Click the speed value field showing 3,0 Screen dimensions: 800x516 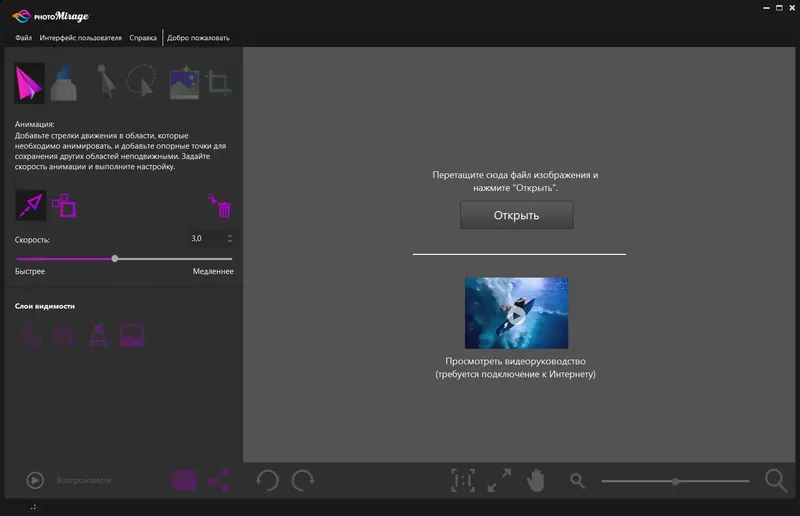tap(206, 238)
